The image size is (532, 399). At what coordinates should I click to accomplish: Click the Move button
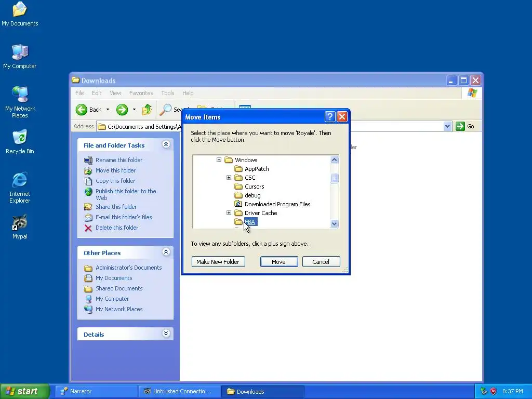tap(279, 262)
